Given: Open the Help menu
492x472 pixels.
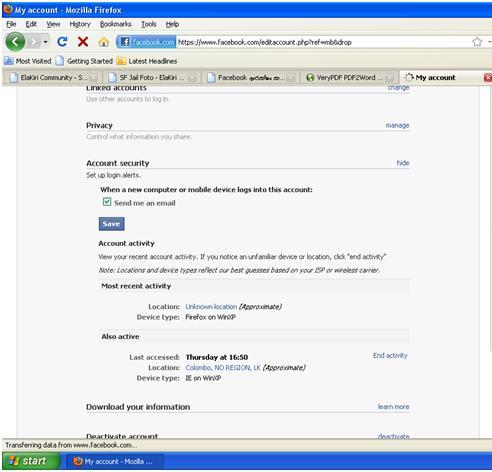Looking at the screenshot, I should click(172, 24).
